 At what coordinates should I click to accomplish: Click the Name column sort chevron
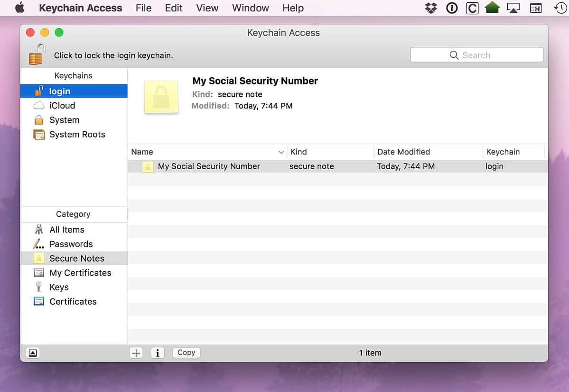(x=281, y=152)
